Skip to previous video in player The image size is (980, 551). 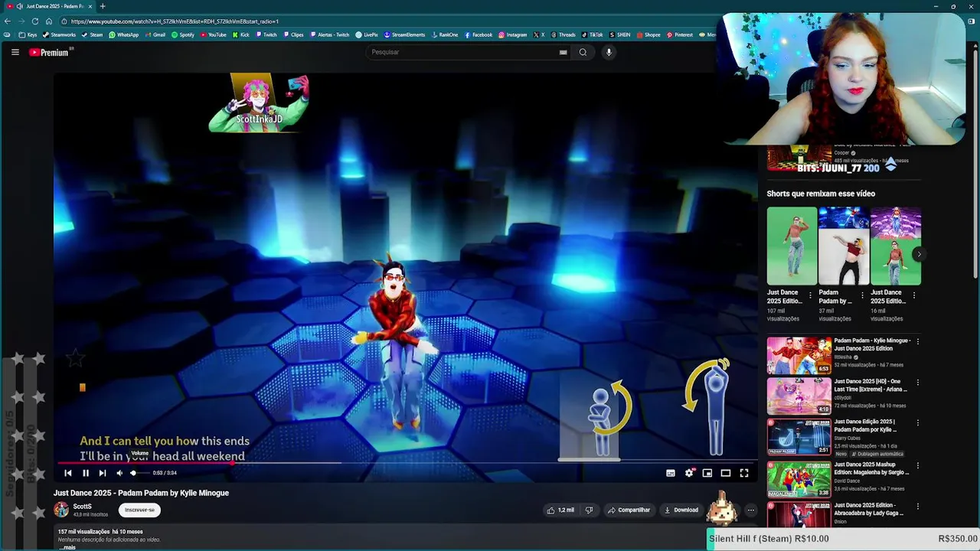pos(68,473)
